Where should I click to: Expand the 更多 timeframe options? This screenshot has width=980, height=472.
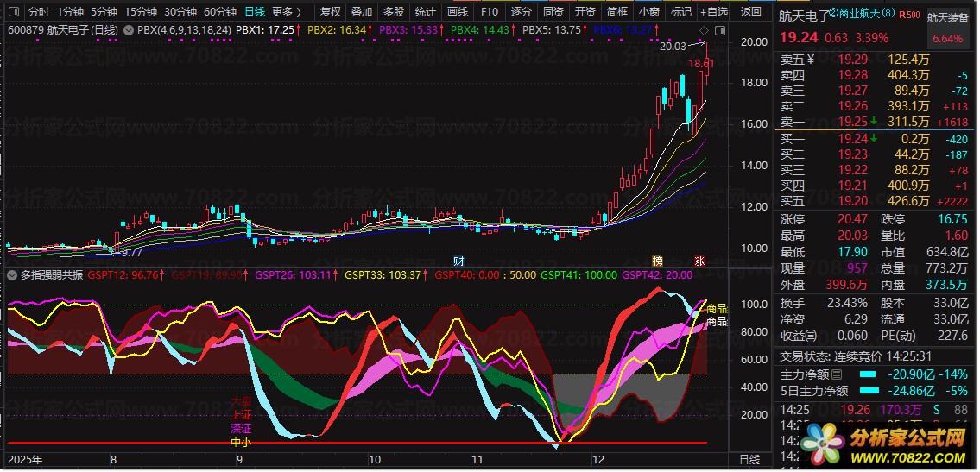point(287,11)
